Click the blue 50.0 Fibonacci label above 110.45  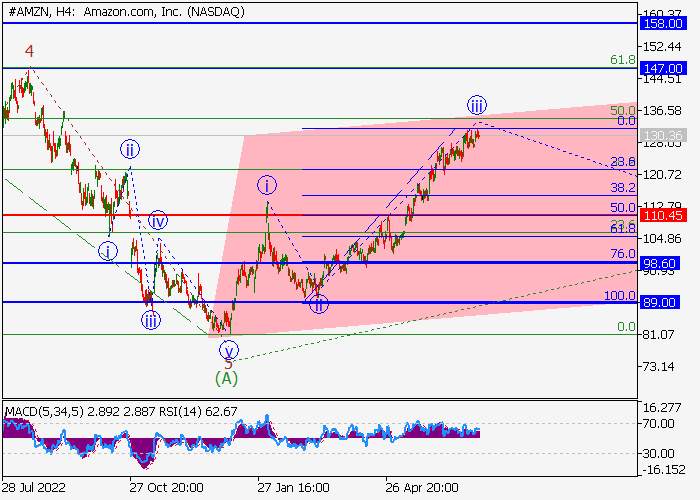click(x=623, y=208)
